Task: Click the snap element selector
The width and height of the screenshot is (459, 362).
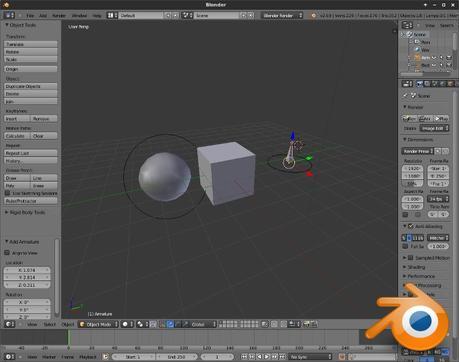Action: point(294,324)
